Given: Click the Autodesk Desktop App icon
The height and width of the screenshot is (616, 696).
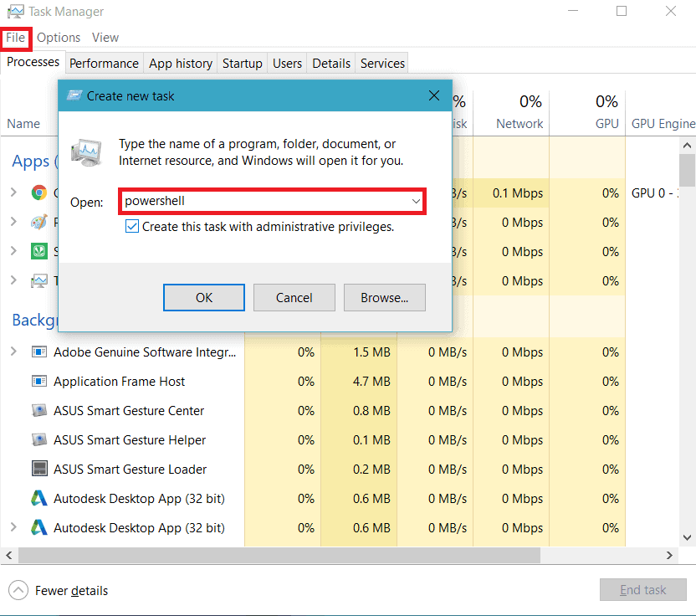Looking at the screenshot, I should (39, 498).
